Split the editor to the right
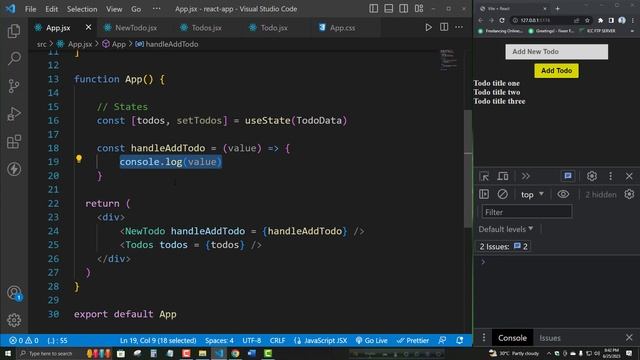 tap(444, 27)
